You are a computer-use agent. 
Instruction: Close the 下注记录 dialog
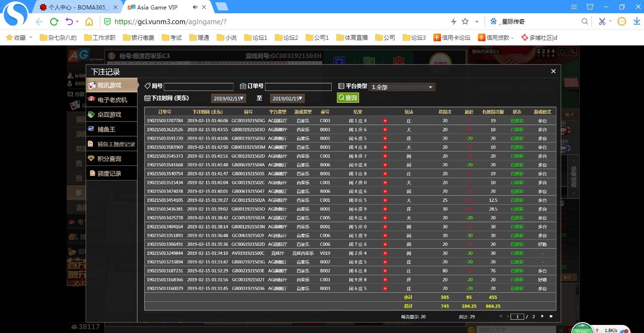(x=553, y=72)
